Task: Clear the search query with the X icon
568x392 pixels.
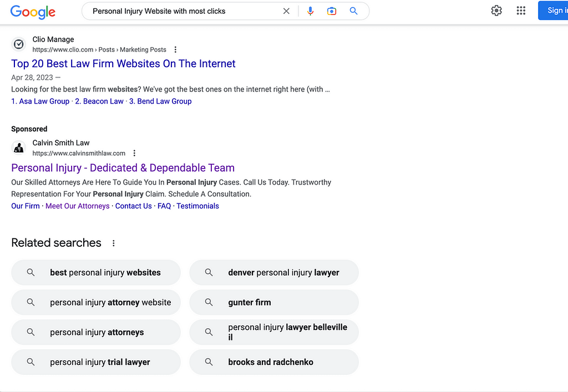Action: pyautogui.click(x=286, y=11)
